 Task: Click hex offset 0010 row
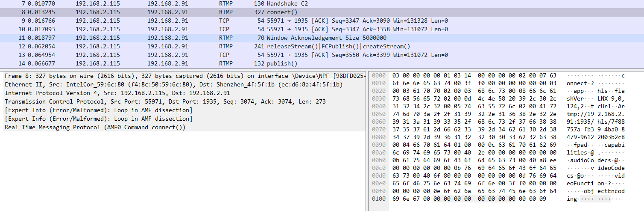coord(378,83)
